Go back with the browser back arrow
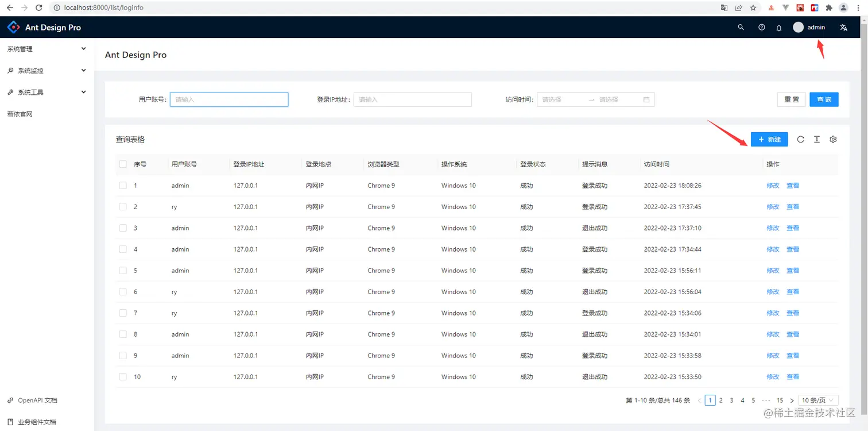The image size is (868, 431). pos(10,7)
